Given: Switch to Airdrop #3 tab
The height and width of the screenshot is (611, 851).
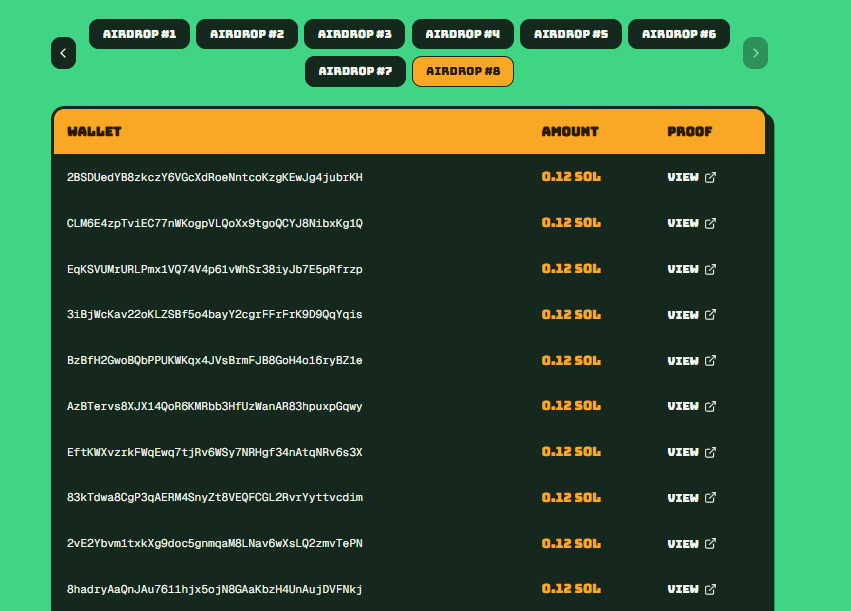Looking at the screenshot, I should (x=354, y=34).
